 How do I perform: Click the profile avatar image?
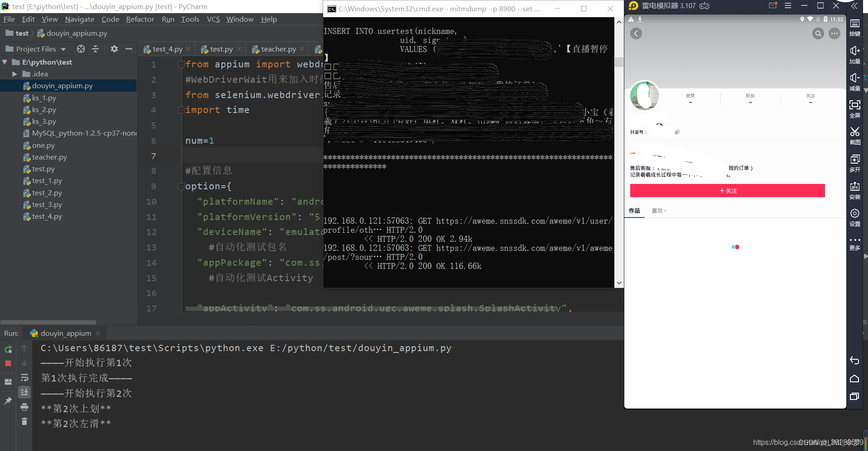click(x=645, y=95)
